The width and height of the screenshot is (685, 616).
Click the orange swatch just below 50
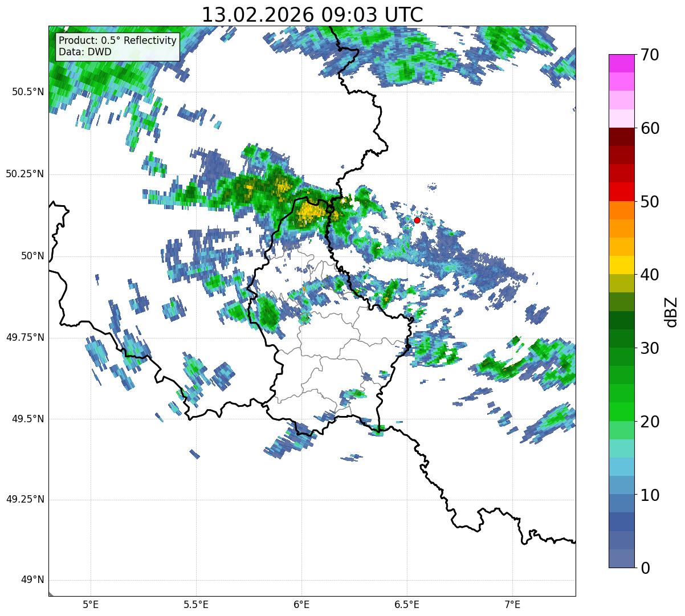click(x=621, y=210)
